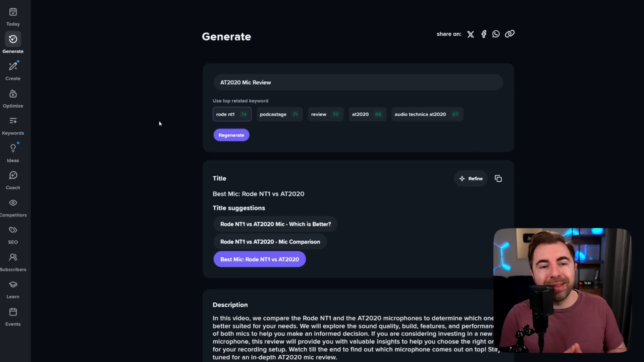Click the Regenerate button
644x362 pixels.
point(231,135)
